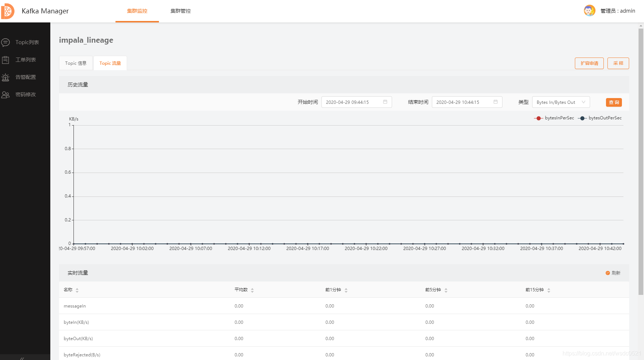This screenshot has height=360, width=644.
Task: Select 密码修改 menu item
Action: pos(25,94)
